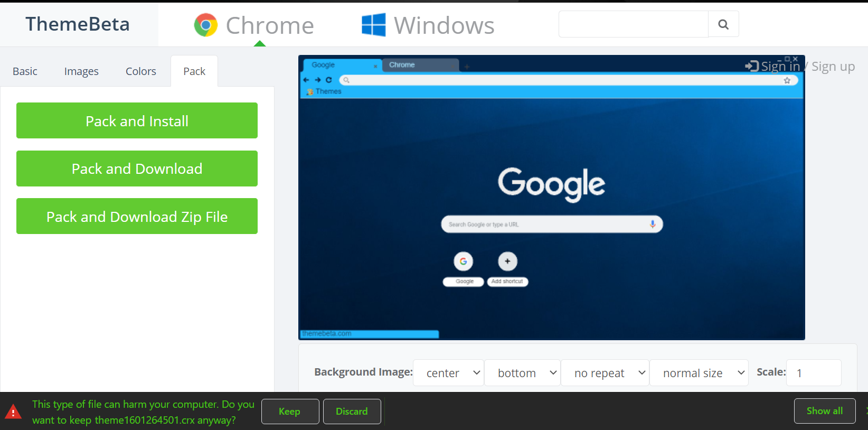Click the Add shortcut plus icon in the preview
868x430 pixels.
pos(507,261)
